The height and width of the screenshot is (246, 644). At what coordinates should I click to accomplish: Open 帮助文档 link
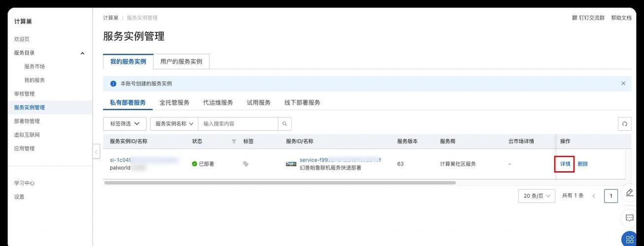[x=621, y=18]
